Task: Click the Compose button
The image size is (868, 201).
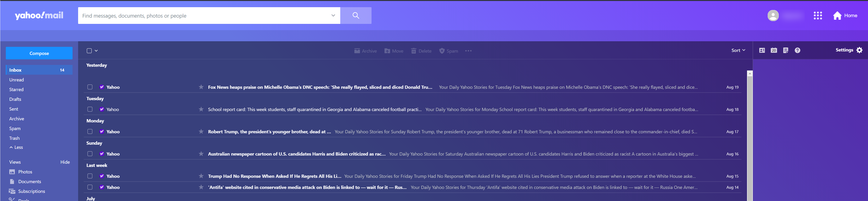Action: point(39,53)
